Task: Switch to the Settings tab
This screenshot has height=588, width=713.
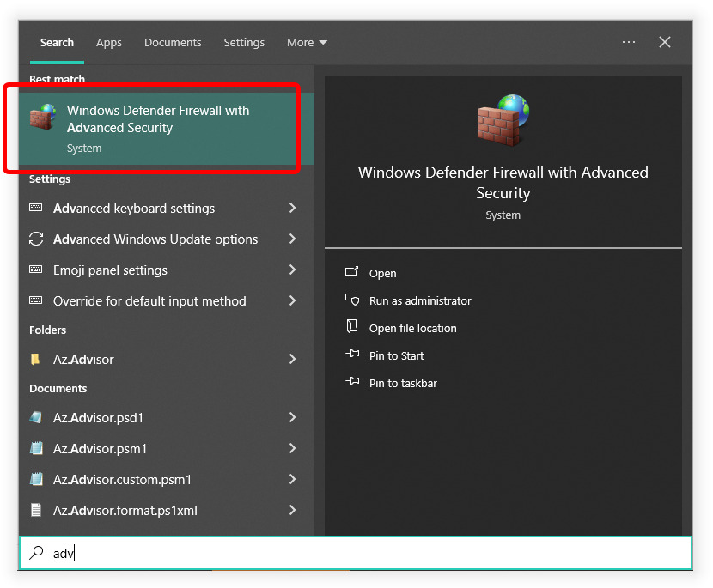Action: [x=244, y=43]
